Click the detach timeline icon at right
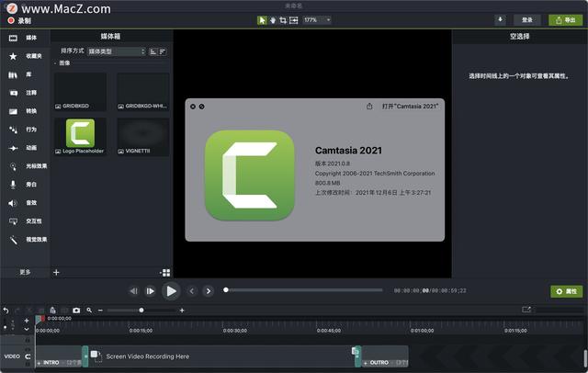 (x=526, y=310)
